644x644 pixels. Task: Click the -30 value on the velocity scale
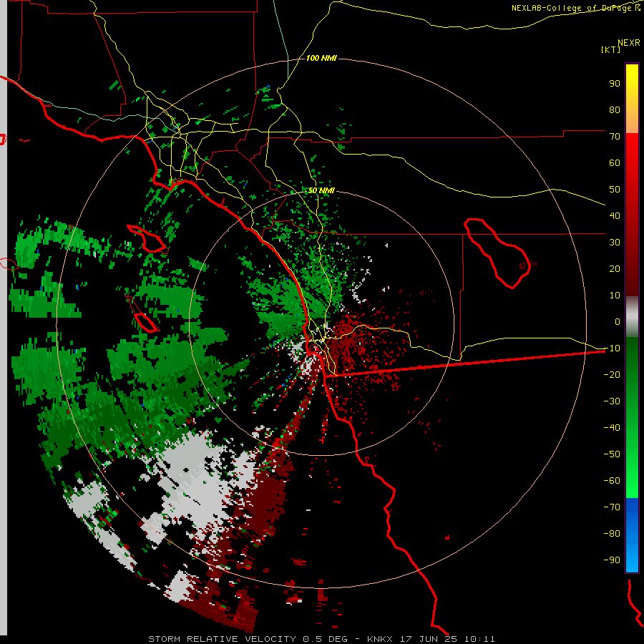(x=612, y=401)
